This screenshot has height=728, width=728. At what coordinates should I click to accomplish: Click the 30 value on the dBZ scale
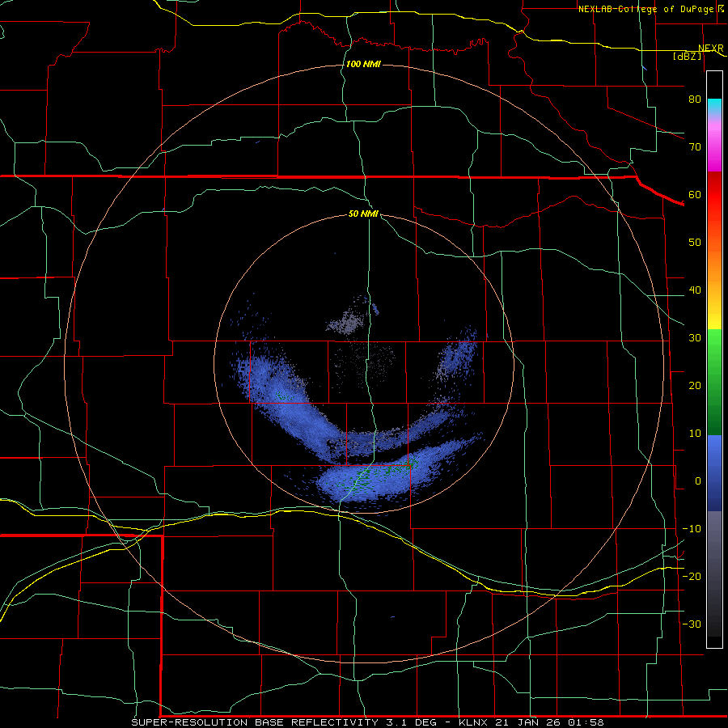coord(695,338)
